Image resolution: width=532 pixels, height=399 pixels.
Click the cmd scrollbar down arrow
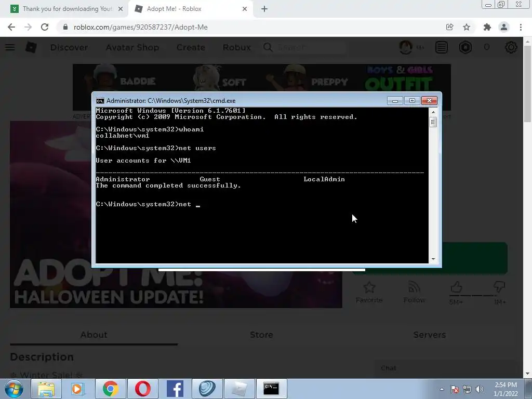(433, 259)
